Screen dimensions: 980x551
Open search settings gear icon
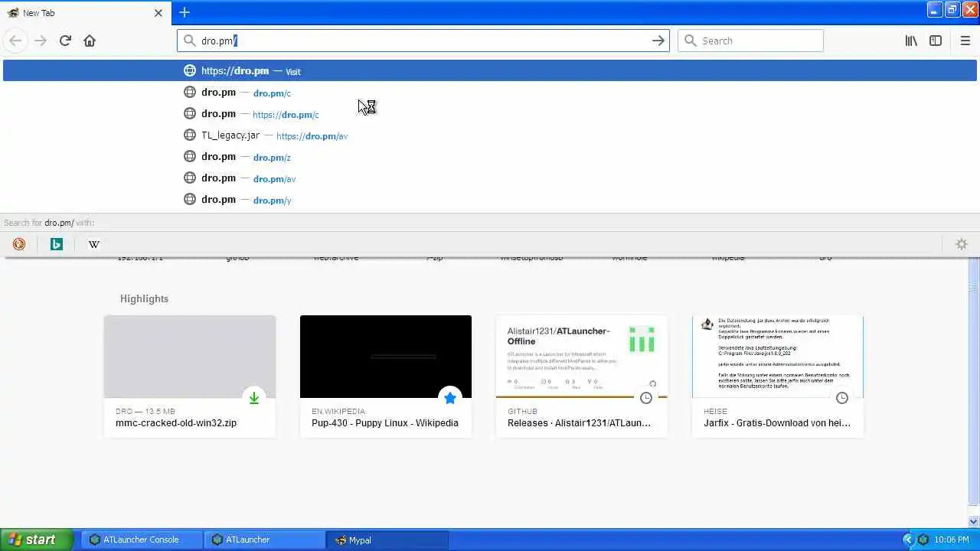(962, 244)
